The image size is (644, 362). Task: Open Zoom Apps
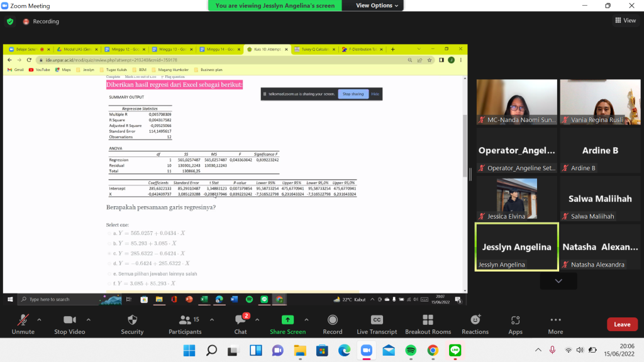tap(515, 323)
